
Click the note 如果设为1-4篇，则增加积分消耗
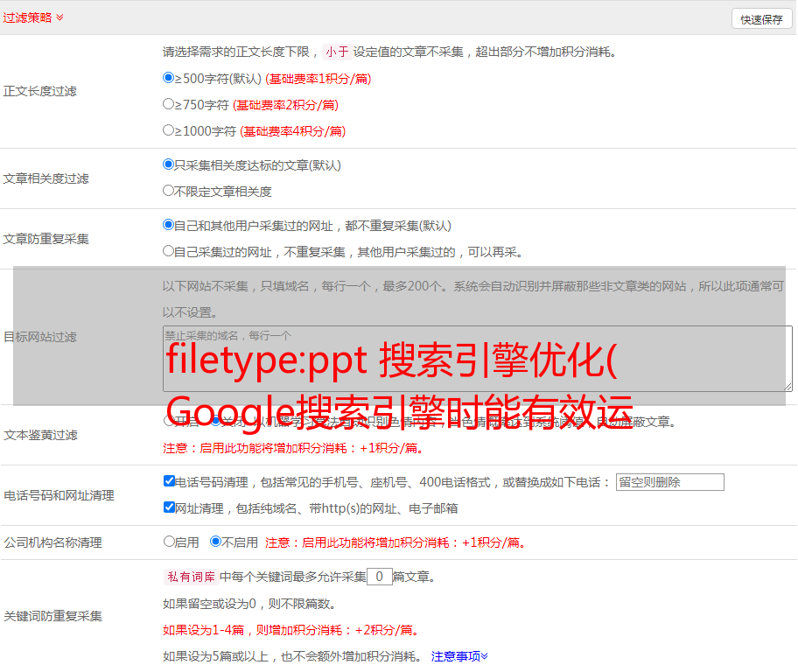pyautogui.click(x=290, y=630)
